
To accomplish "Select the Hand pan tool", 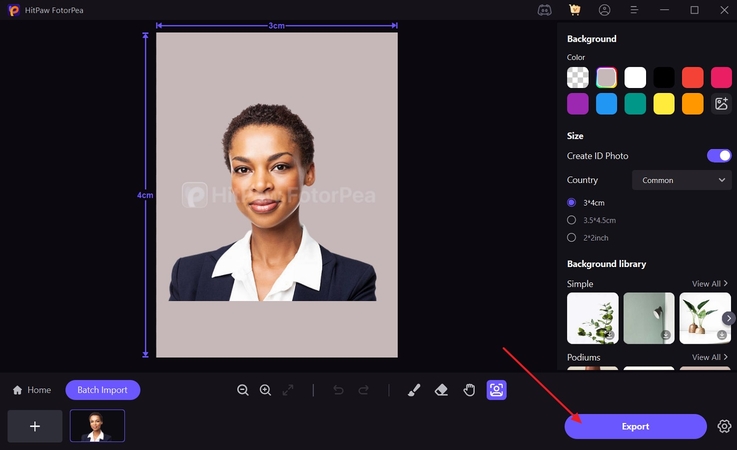I will 469,390.
